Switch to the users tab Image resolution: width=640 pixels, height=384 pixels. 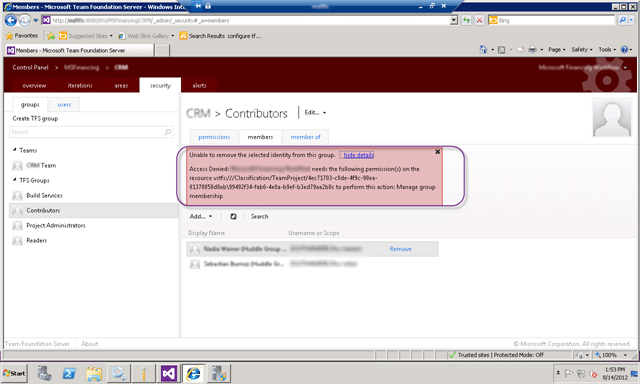[64, 104]
